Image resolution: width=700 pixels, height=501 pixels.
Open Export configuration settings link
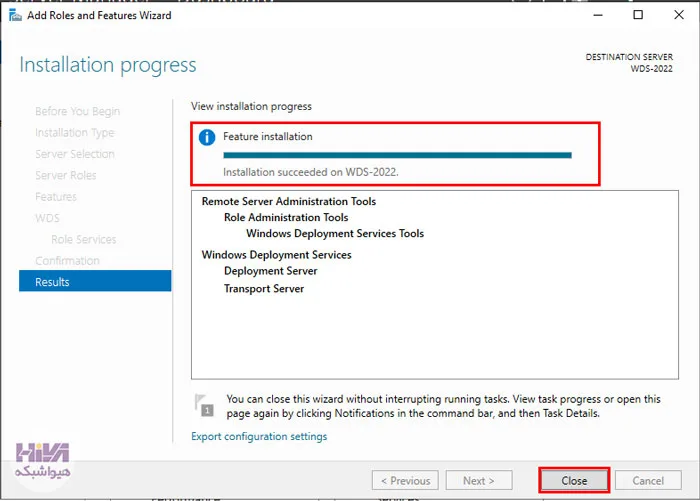click(x=259, y=436)
